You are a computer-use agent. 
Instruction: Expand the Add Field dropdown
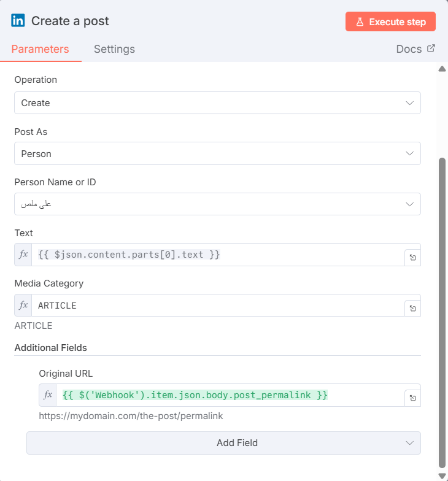(223, 443)
